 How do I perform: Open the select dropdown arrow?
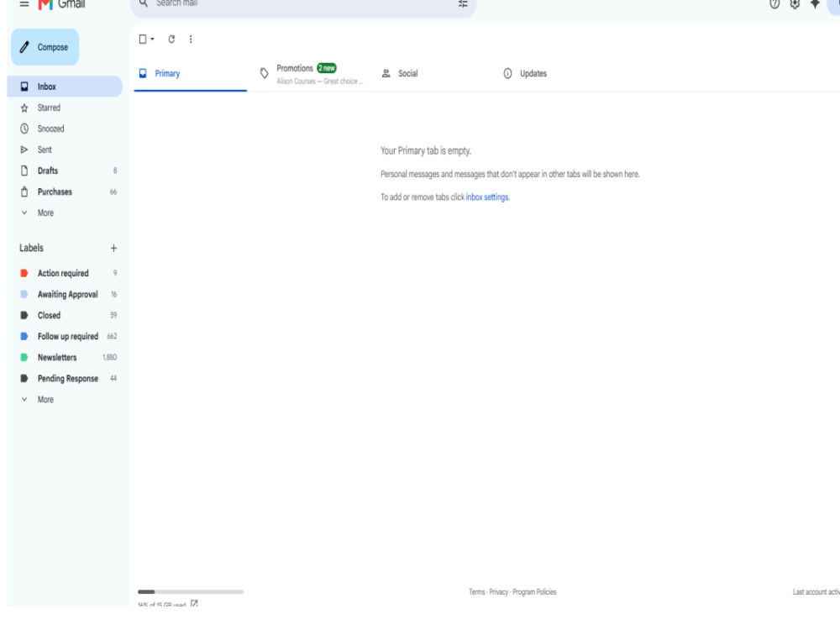(152, 39)
